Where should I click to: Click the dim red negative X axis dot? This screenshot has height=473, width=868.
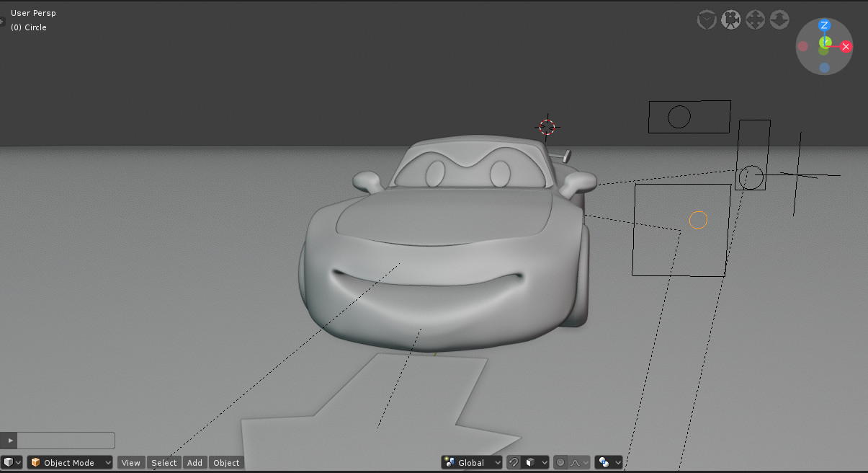[802, 46]
